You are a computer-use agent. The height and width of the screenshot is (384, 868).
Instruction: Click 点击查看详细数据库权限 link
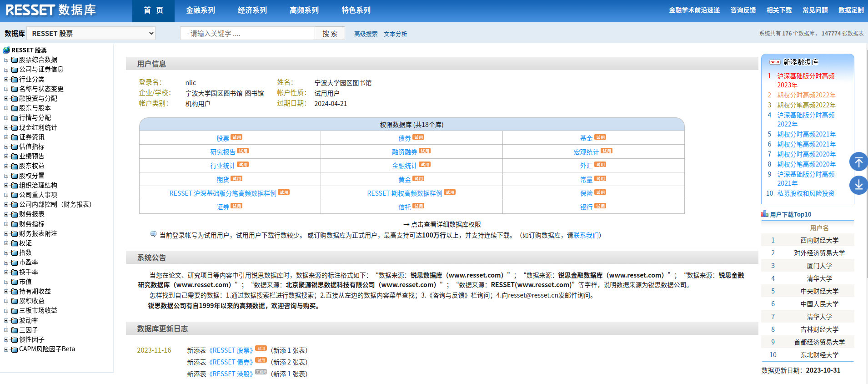coord(446,224)
